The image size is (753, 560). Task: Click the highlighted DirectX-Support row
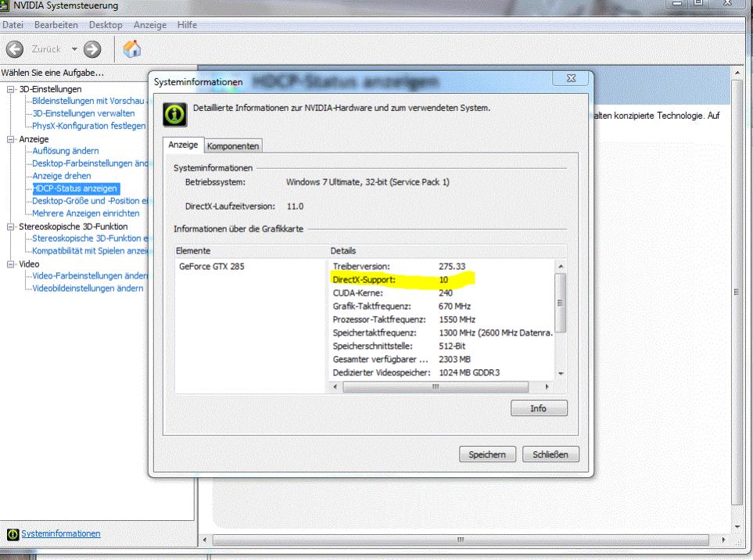click(442, 279)
